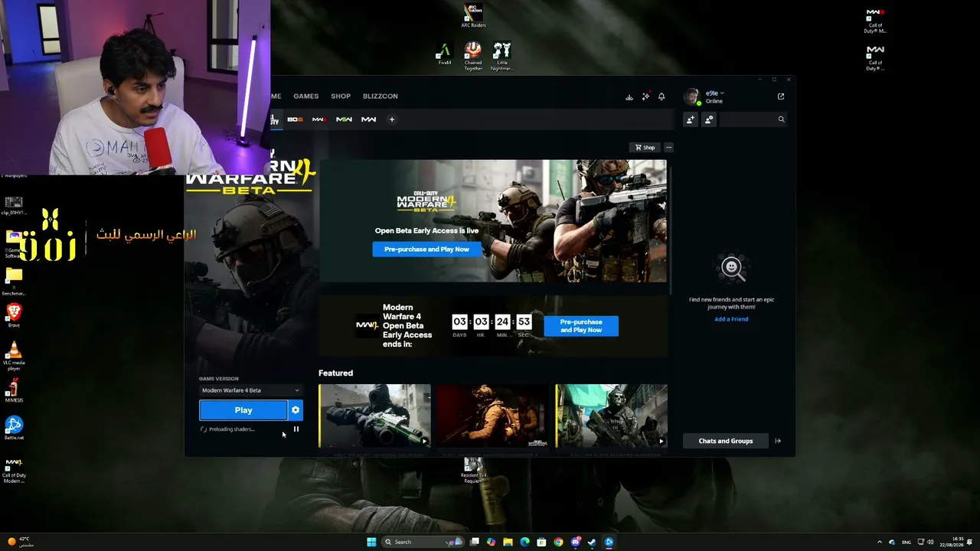Open the middle Featured thumbnail
980x551 pixels.
pos(493,416)
